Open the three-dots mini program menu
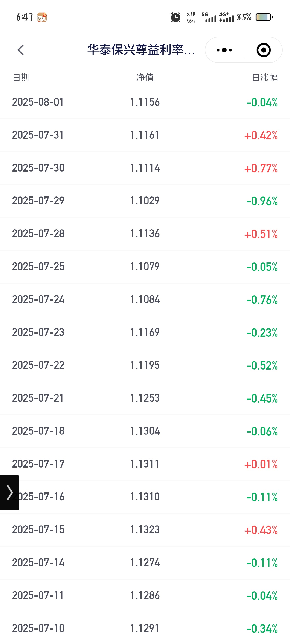The image size is (290, 644). pos(224,50)
